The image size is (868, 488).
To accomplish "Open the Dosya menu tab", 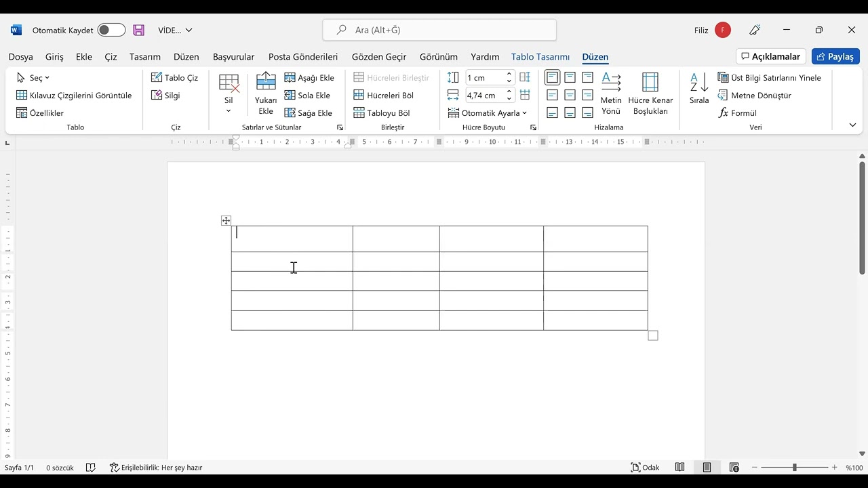I will (x=21, y=57).
